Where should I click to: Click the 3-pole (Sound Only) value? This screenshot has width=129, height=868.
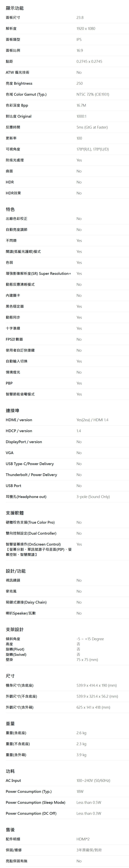[x=93, y=497]
